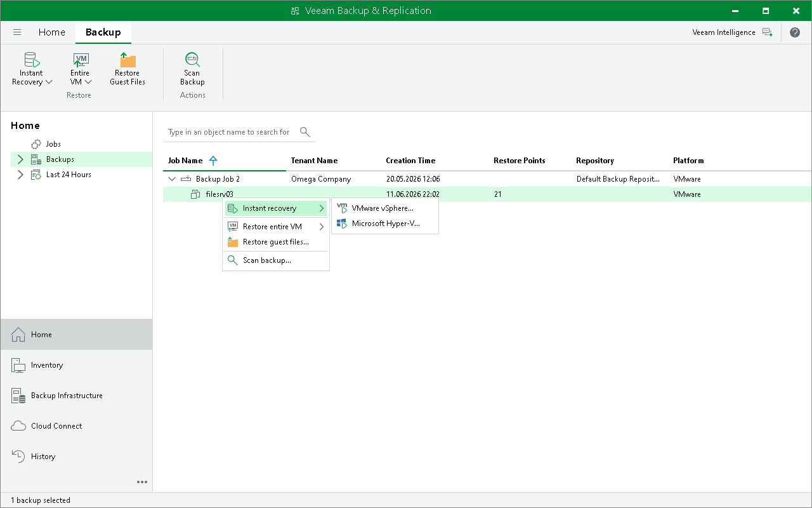
Task: Sort by Job Name column header
Action: tap(185, 161)
